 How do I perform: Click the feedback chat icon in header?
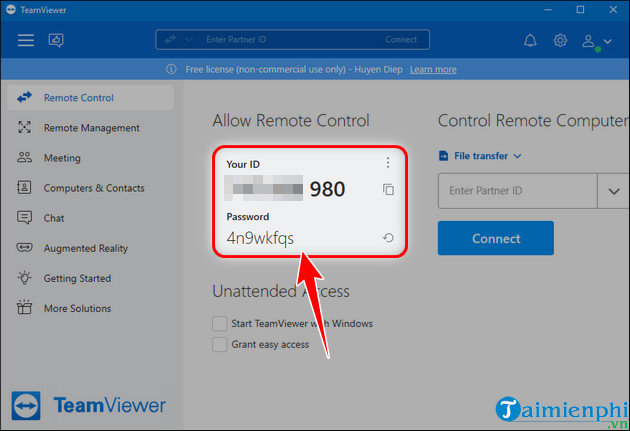click(56, 40)
